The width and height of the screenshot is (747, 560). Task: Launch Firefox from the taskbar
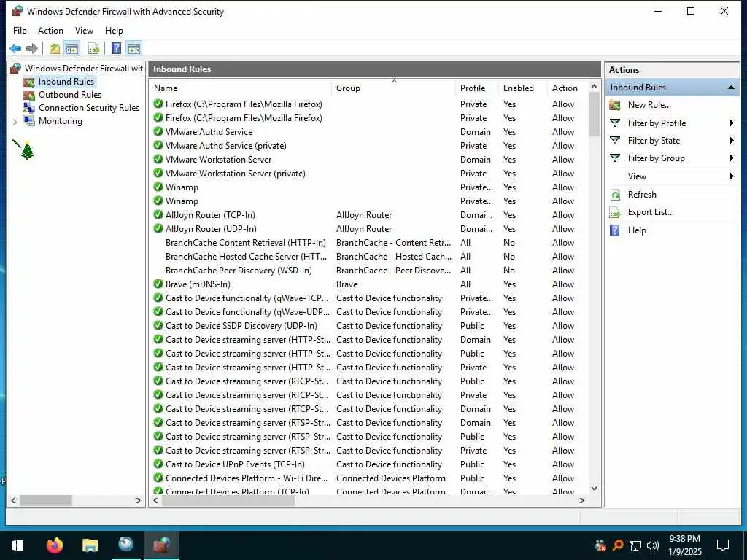pos(54,545)
